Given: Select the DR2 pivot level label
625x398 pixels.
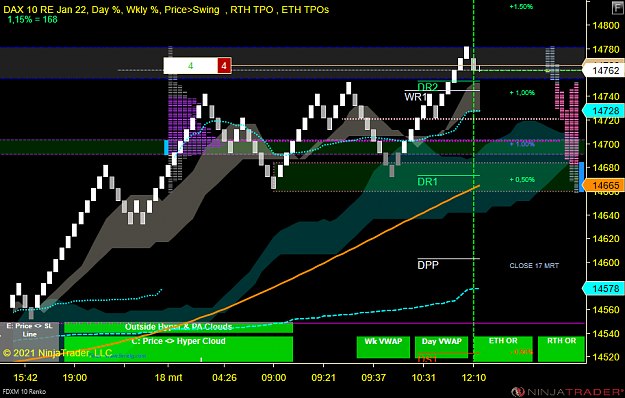Looking at the screenshot, I should (427, 87).
